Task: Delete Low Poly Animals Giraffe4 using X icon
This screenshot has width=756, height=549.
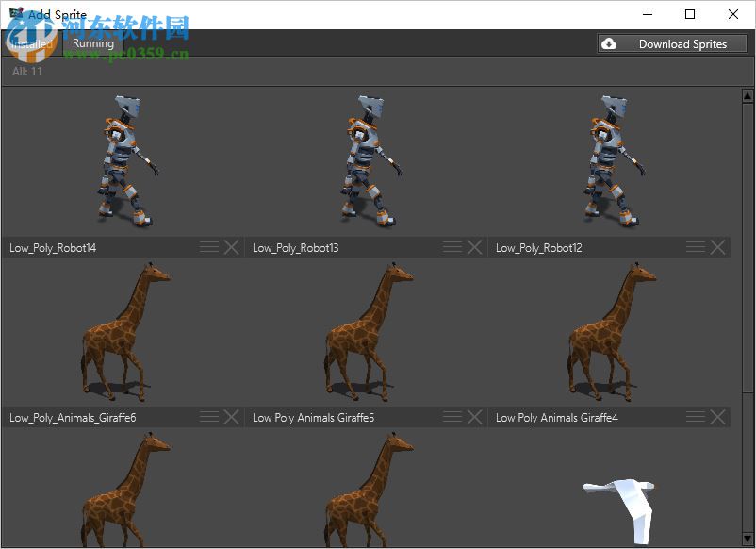Action: coord(718,417)
